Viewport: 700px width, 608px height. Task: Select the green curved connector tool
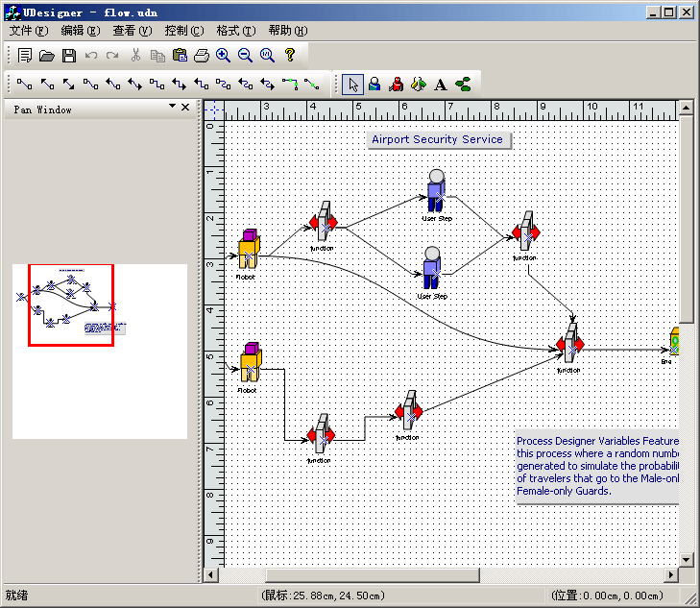pos(311,85)
